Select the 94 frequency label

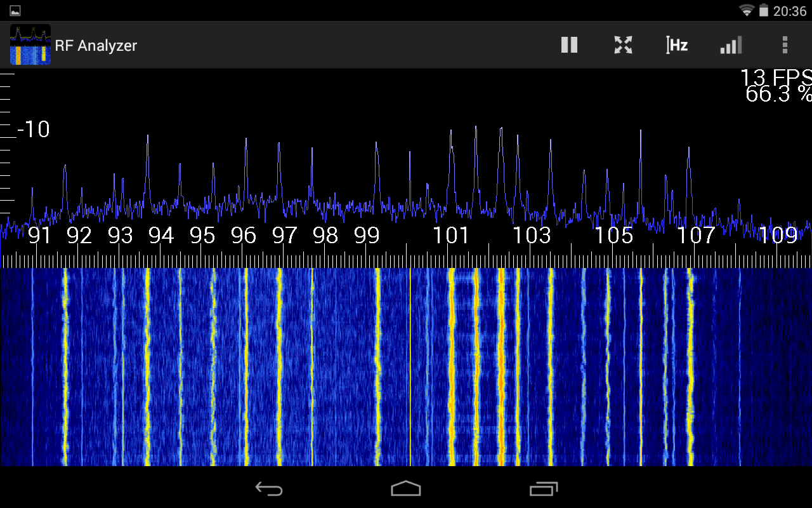pyautogui.click(x=161, y=236)
